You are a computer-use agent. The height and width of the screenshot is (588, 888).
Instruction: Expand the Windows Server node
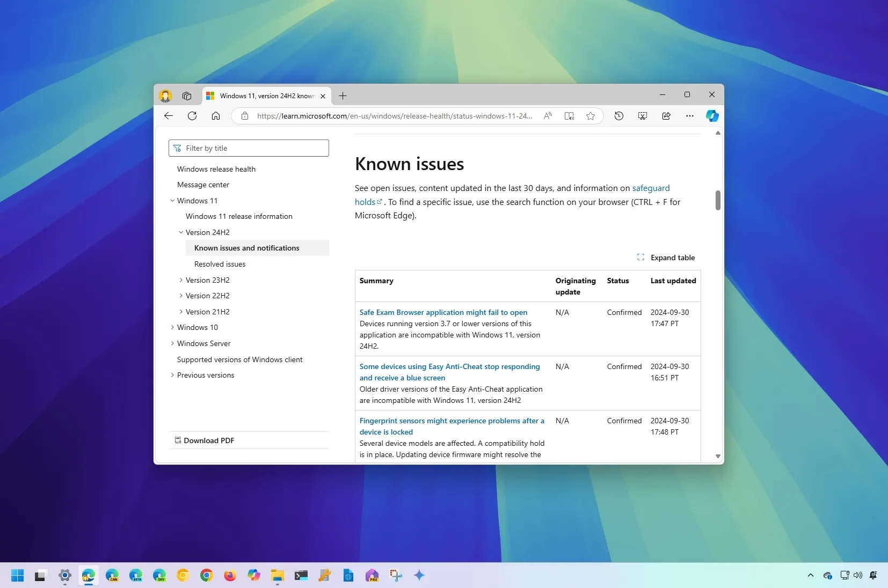172,343
